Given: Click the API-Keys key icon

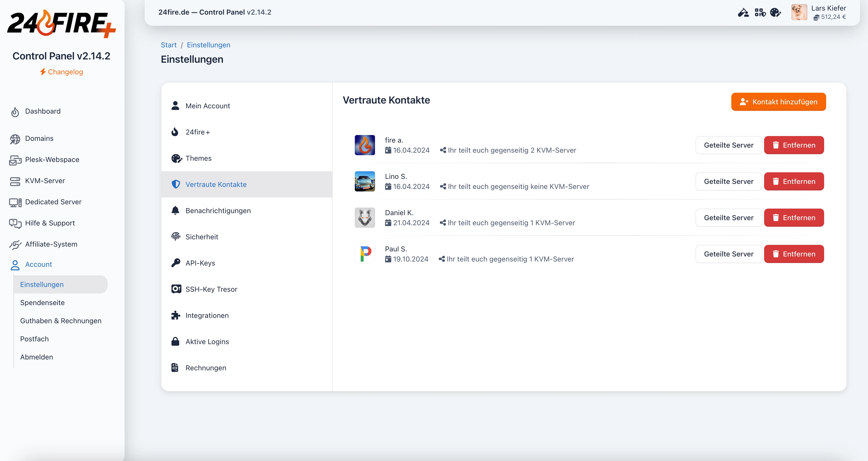Looking at the screenshot, I should click(x=176, y=263).
